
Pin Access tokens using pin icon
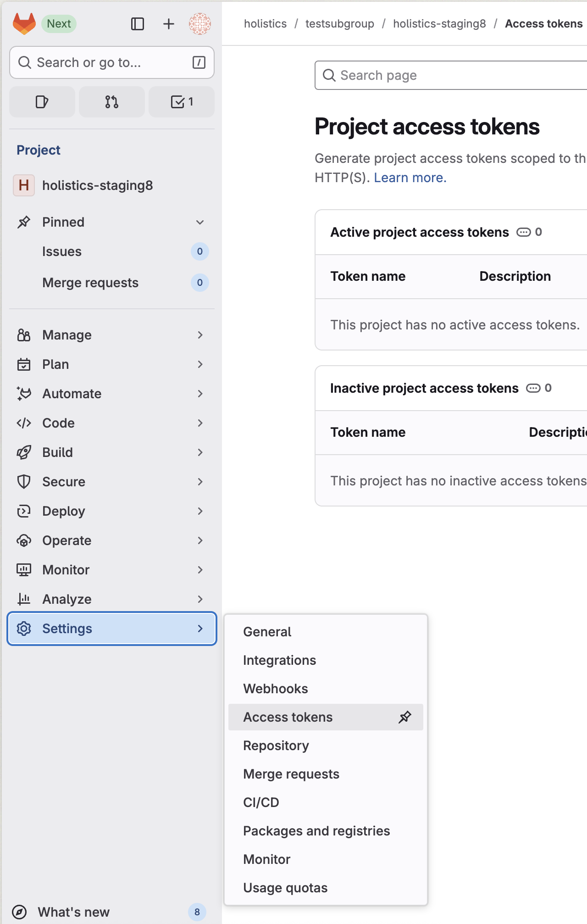(x=404, y=717)
